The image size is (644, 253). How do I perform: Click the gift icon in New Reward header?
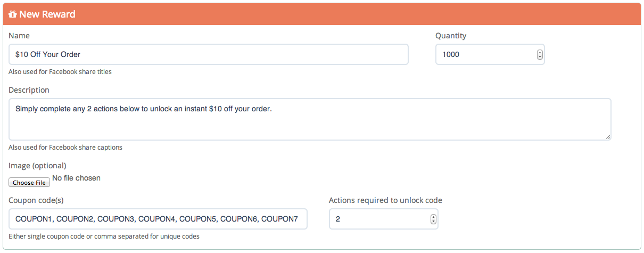click(x=13, y=14)
